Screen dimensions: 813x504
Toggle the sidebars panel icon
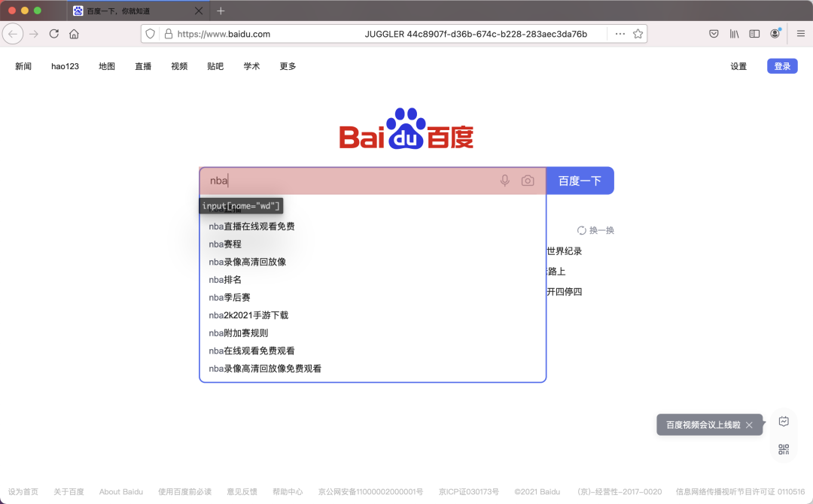(754, 33)
